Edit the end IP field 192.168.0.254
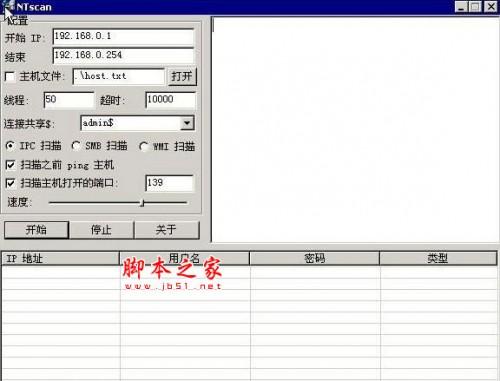 [123, 55]
